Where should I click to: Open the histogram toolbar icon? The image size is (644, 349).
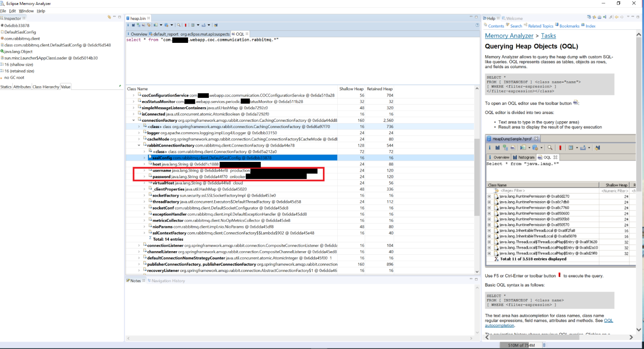tap(133, 25)
